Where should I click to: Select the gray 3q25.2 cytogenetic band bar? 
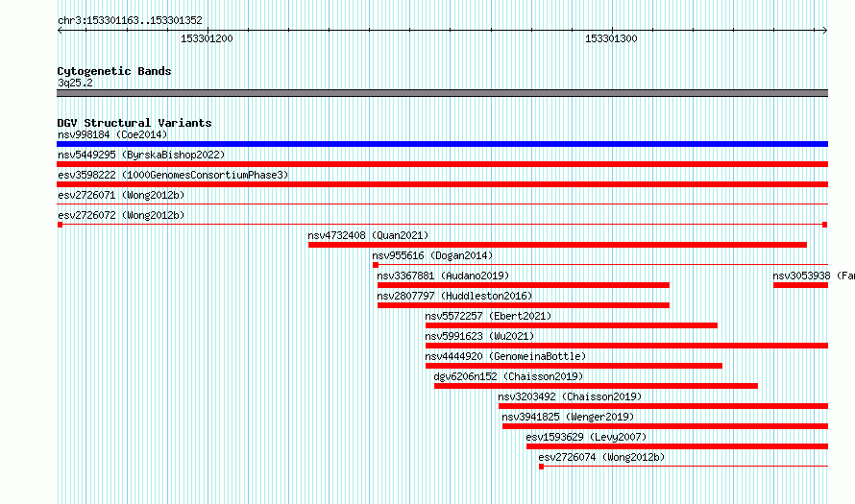[x=442, y=93]
